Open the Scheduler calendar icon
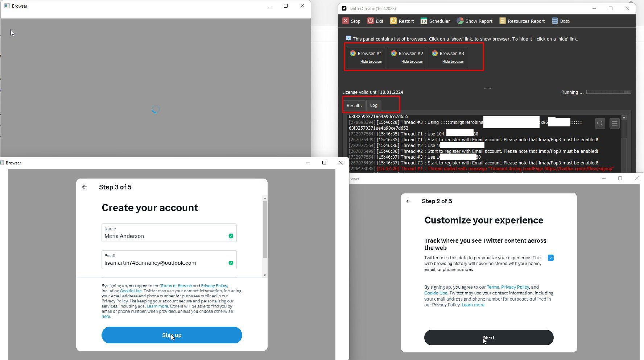Viewport: 644px width, 360px height. click(424, 21)
